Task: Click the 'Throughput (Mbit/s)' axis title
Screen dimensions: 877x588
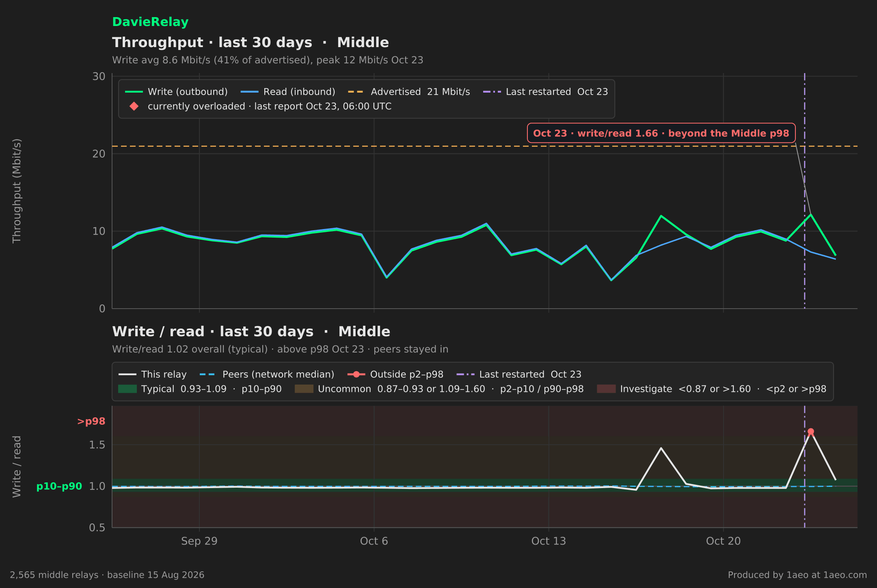Action: 17,191
